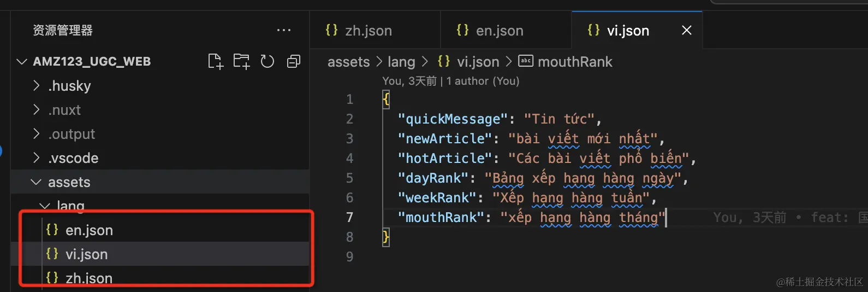Click the assets breadcrumb segment
This screenshot has height=292, width=868.
point(348,62)
